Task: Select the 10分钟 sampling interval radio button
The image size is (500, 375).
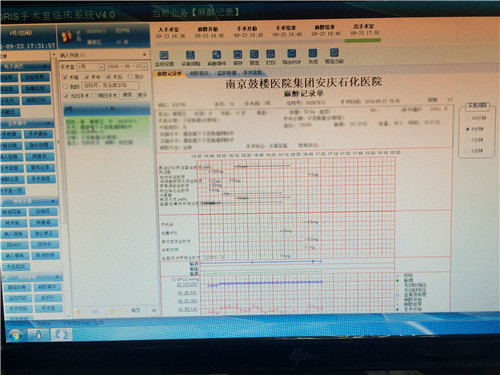Action: [x=468, y=118]
